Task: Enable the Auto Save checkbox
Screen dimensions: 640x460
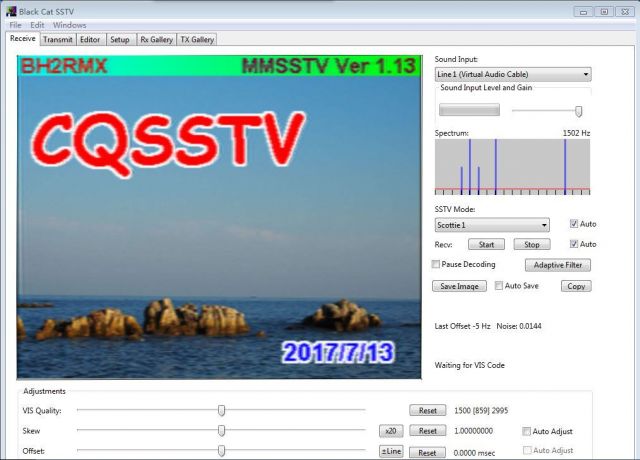Action: coord(499,286)
